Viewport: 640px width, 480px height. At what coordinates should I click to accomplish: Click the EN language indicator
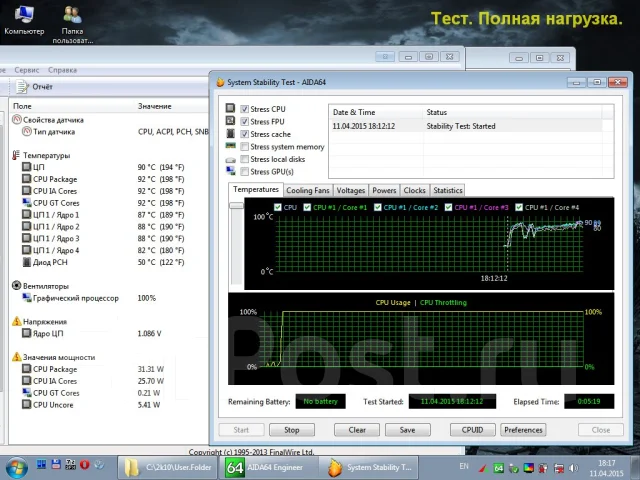click(x=464, y=466)
